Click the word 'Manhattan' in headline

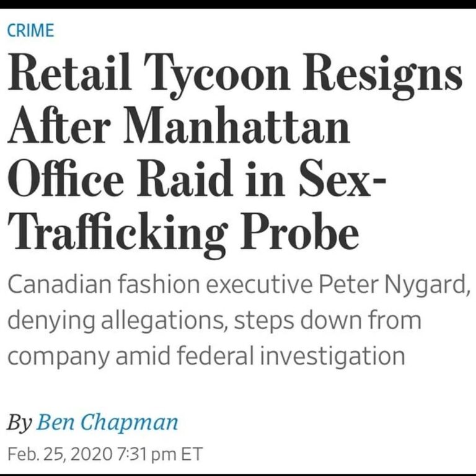[237, 125]
